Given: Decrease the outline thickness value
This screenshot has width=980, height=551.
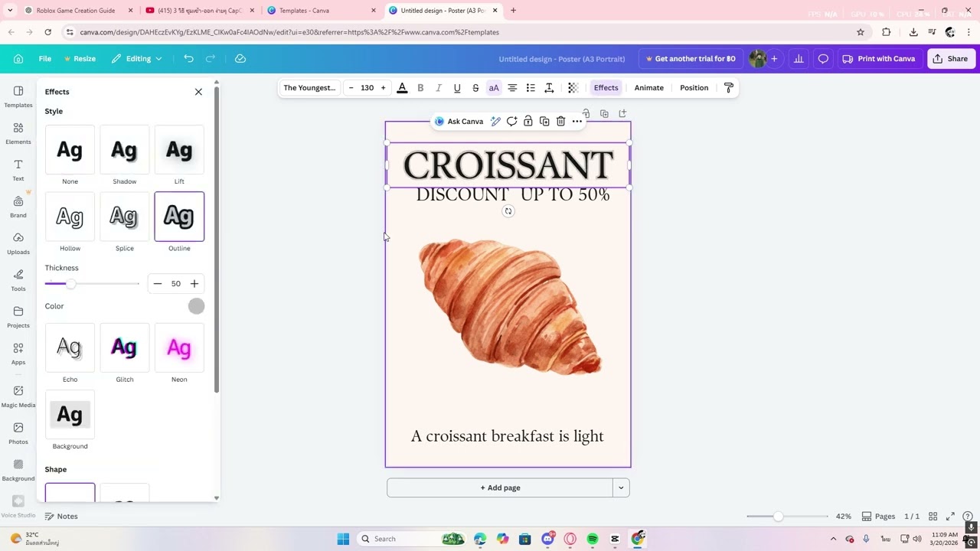Looking at the screenshot, I should click(158, 284).
